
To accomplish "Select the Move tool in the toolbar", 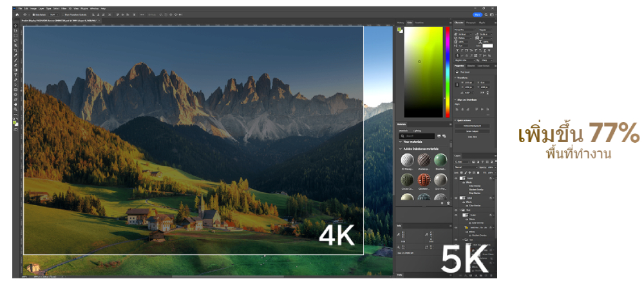I will coord(15,26).
